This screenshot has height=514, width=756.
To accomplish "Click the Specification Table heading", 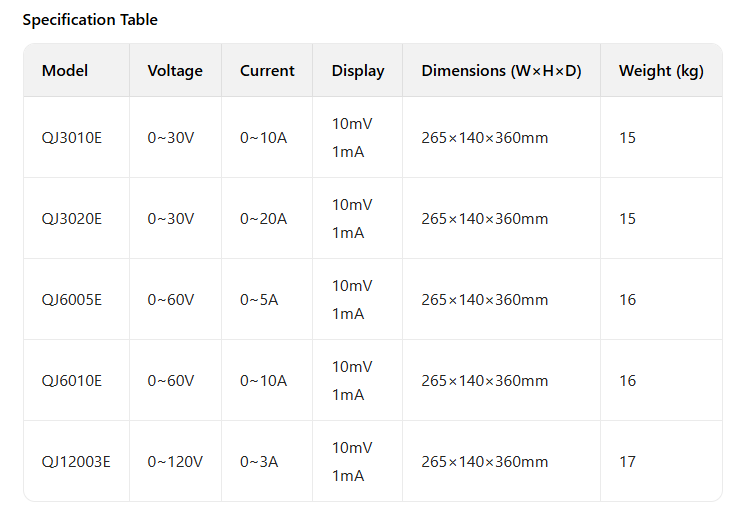I will pyautogui.click(x=90, y=20).
